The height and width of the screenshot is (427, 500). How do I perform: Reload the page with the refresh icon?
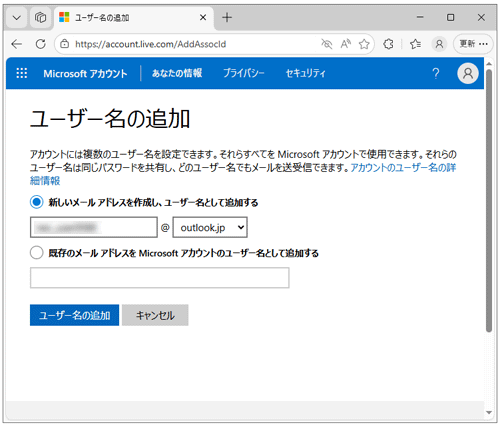[x=41, y=44]
